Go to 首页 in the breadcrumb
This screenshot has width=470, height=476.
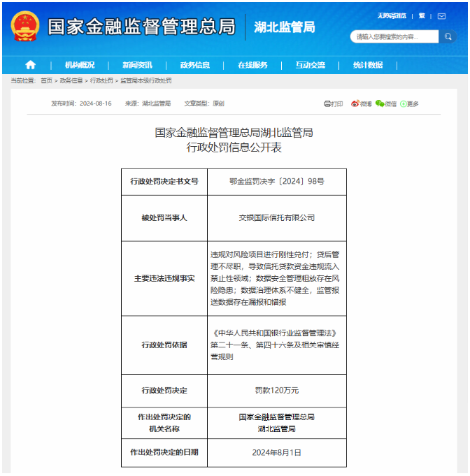point(46,80)
